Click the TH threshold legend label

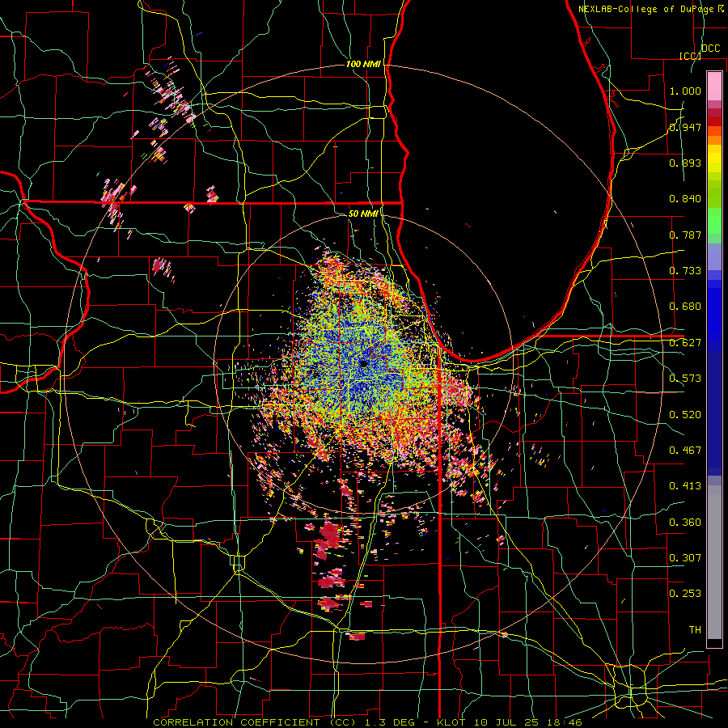click(x=695, y=630)
